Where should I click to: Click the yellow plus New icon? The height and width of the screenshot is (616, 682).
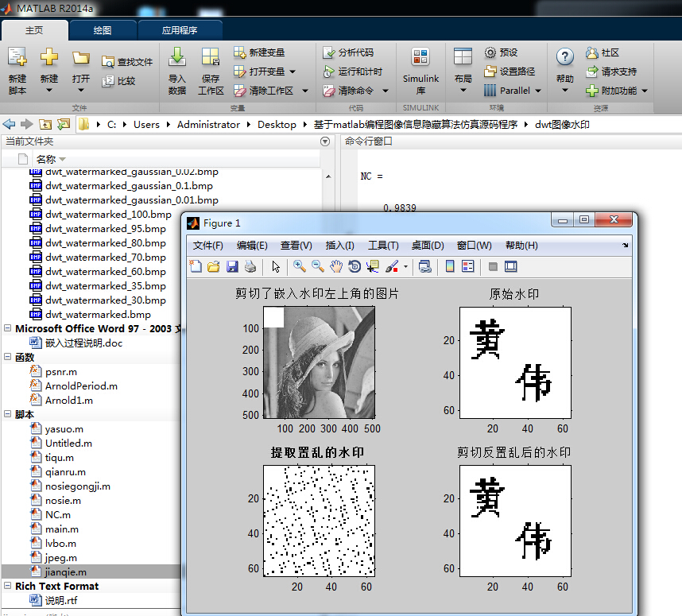(48, 57)
